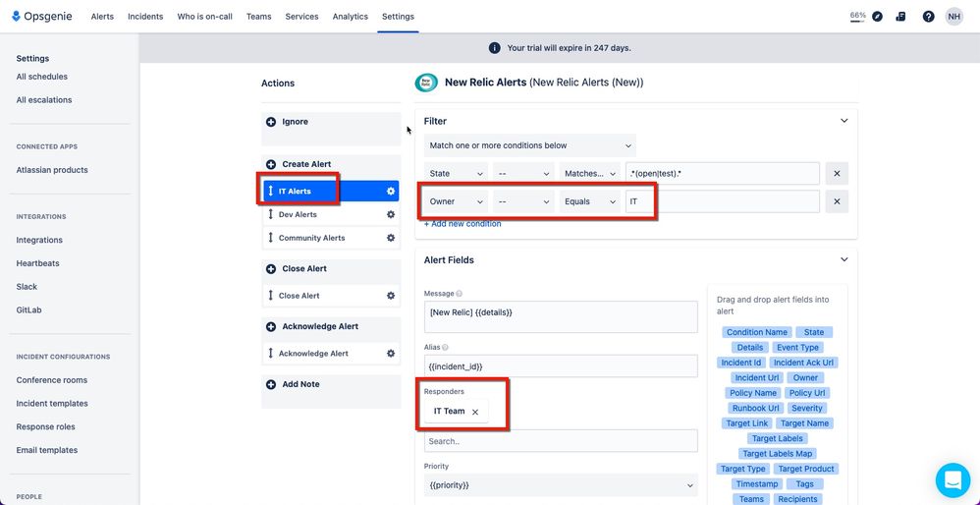Open the chat support widget
Image resolution: width=980 pixels, height=505 pixels.
pyautogui.click(x=953, y=480)
